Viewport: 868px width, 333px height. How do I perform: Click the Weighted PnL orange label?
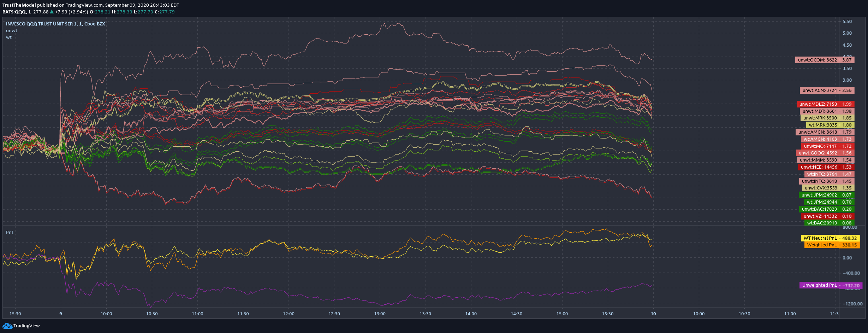[822, 245]
